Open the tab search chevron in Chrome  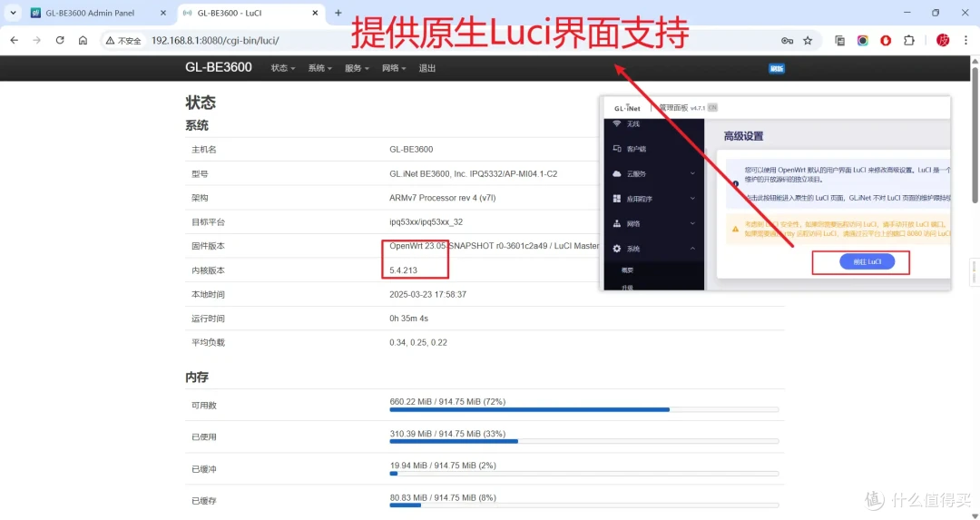[13, 13]
